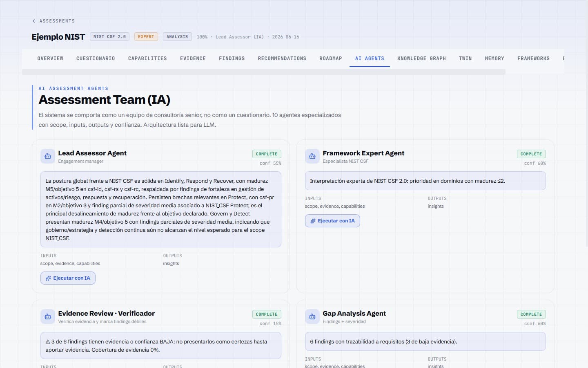
Task: Click the conf 55% value
Action: tap(270, 163)
